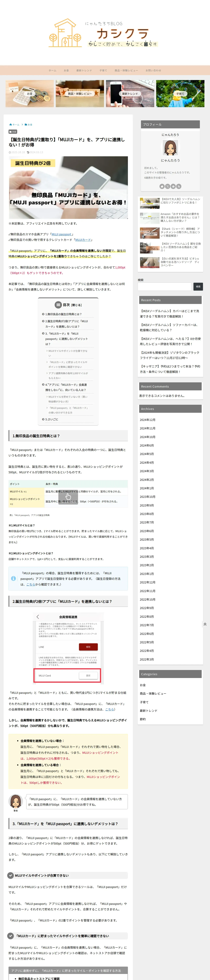
Task: Click the こちら link after 会員情報の連携方法は
Action: click(109, 710)
